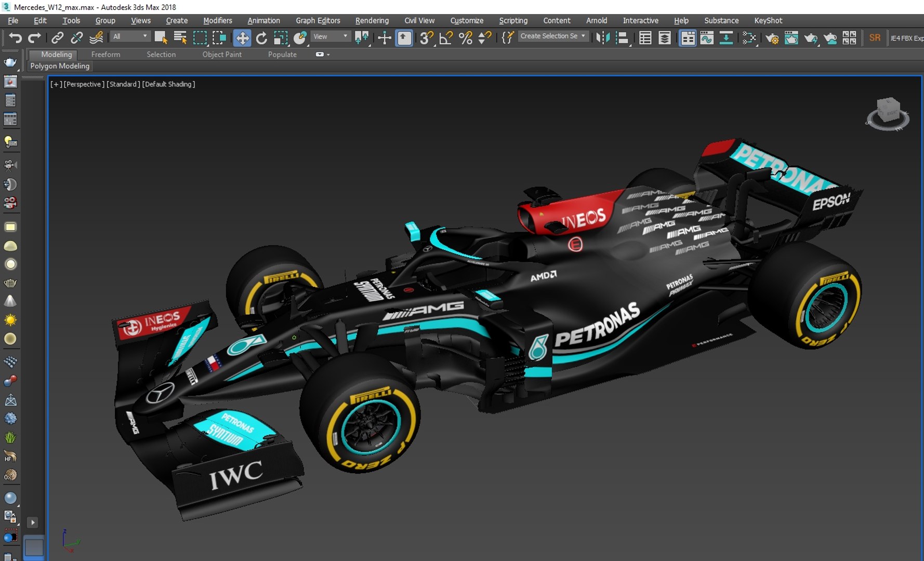This screenshot has width=924, height=561.
Task: Click the yellow sun light icon
Action: 10,319
